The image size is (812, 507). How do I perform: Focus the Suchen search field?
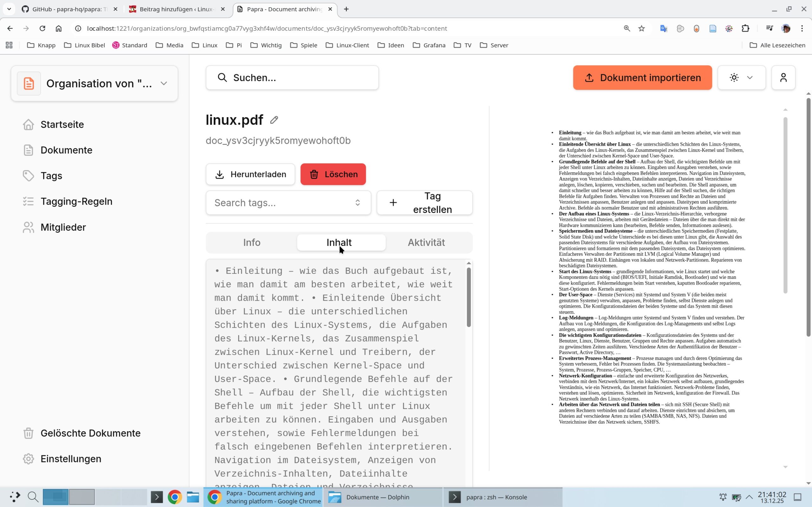[x=292, y=78]
